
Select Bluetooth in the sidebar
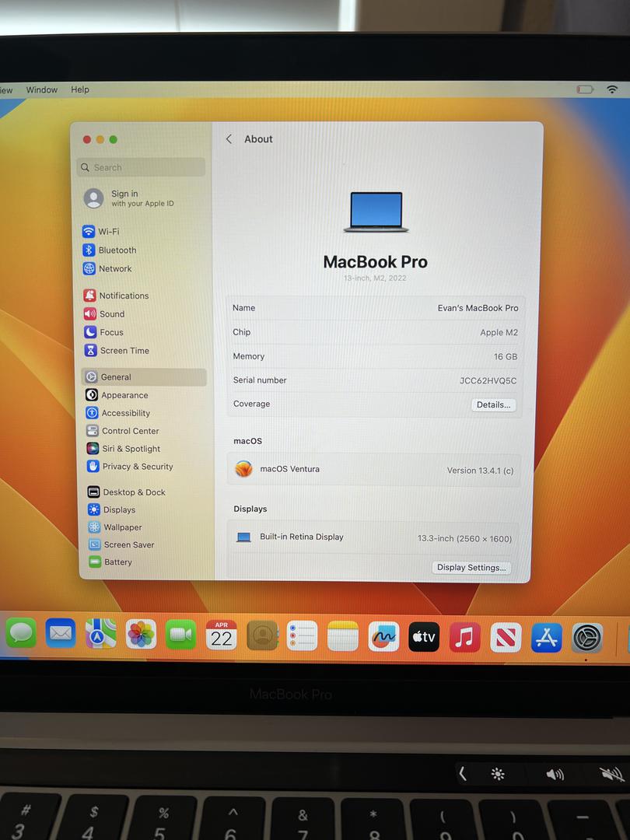117,250
